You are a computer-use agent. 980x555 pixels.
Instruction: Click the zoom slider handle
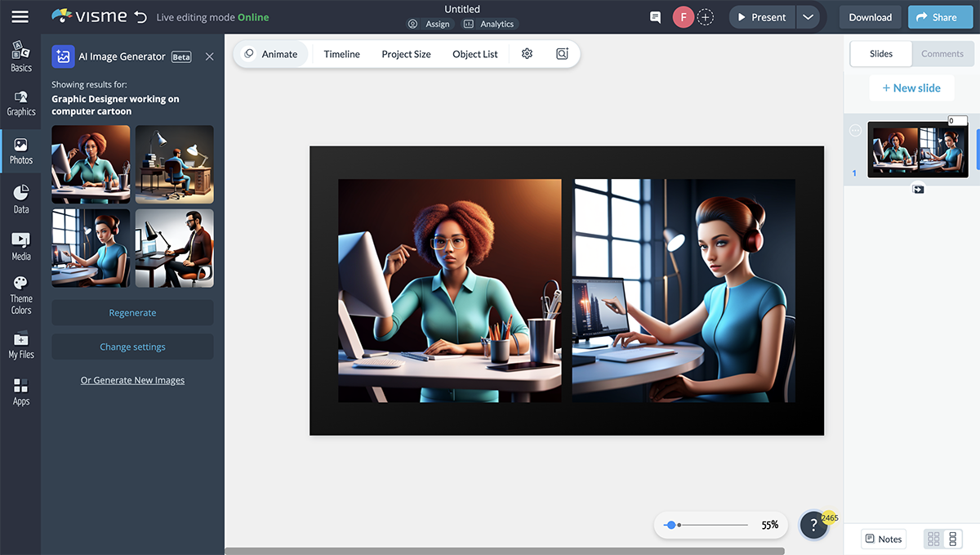670,525
